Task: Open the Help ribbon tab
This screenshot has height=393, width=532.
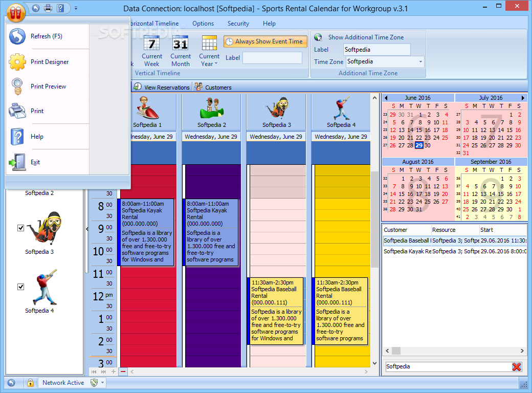Action: tap(269, 24)
